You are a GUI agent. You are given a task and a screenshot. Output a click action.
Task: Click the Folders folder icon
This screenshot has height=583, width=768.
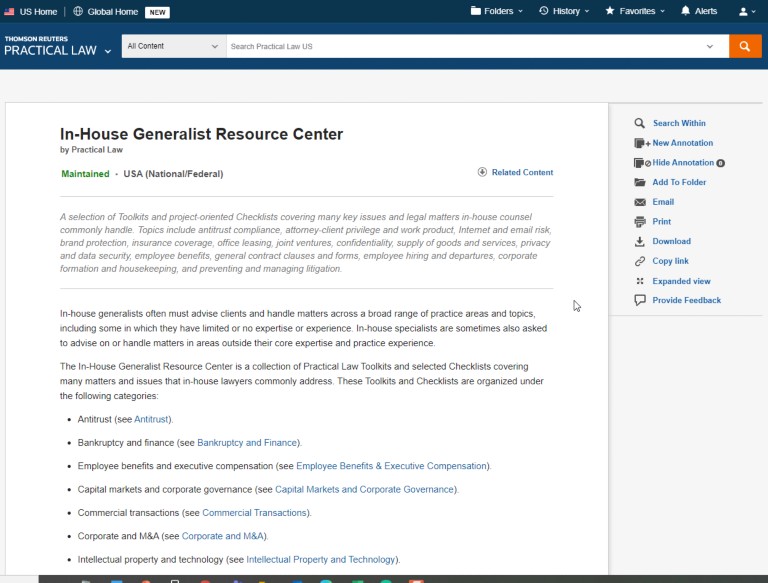(x=475, y=11)
